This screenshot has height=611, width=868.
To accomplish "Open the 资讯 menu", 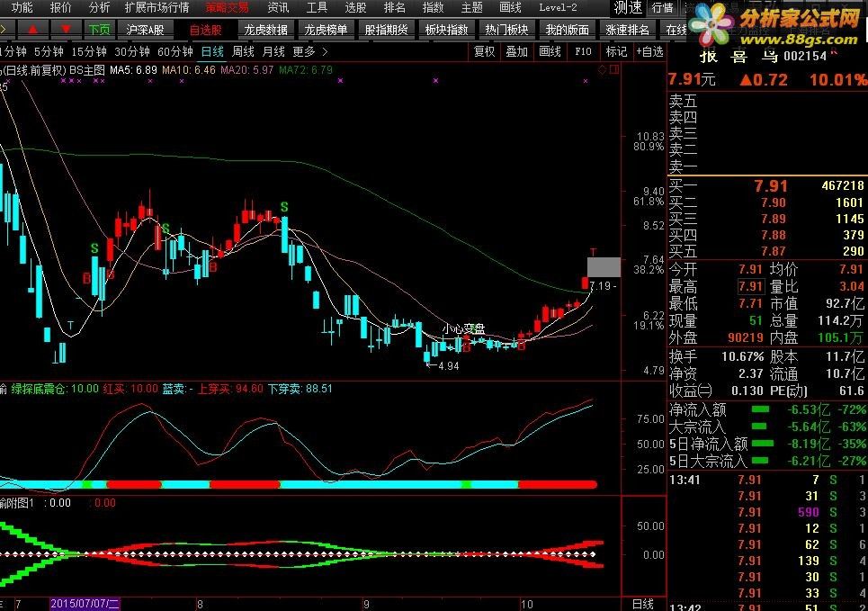I will pos(278,8).
